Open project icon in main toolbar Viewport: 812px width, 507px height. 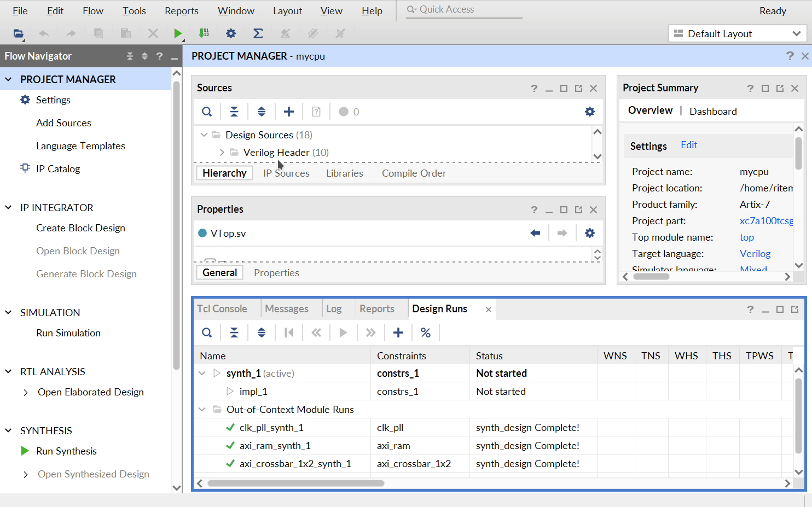(19, 33)
